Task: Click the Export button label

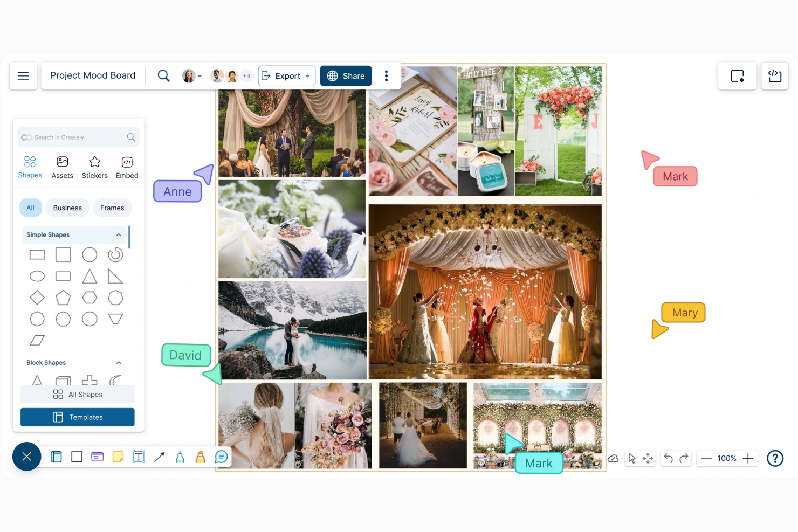Action: tap(287, 76)
